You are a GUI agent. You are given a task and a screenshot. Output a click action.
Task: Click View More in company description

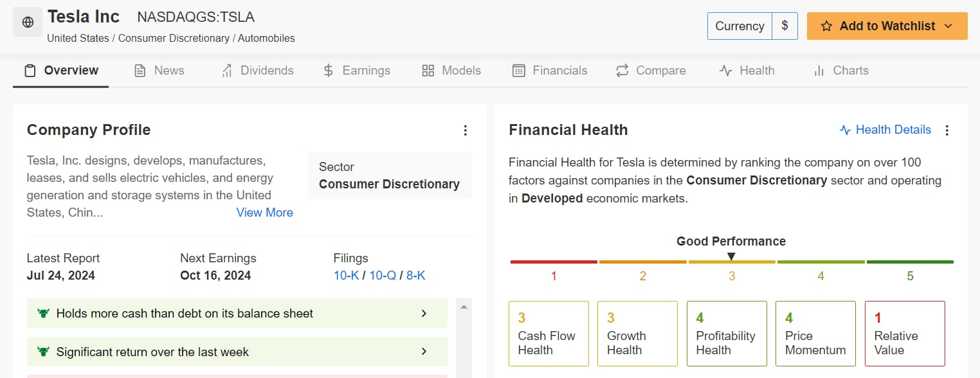(265, 213)
